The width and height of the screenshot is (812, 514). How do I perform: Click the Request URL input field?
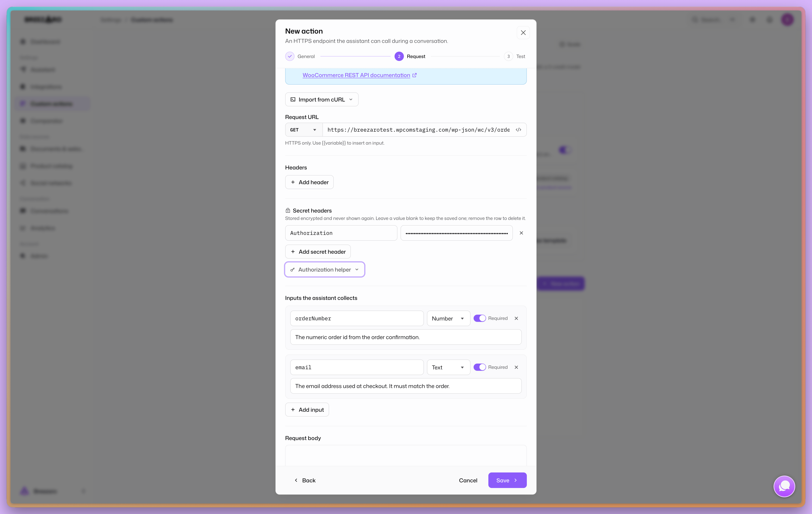[418, 130]
